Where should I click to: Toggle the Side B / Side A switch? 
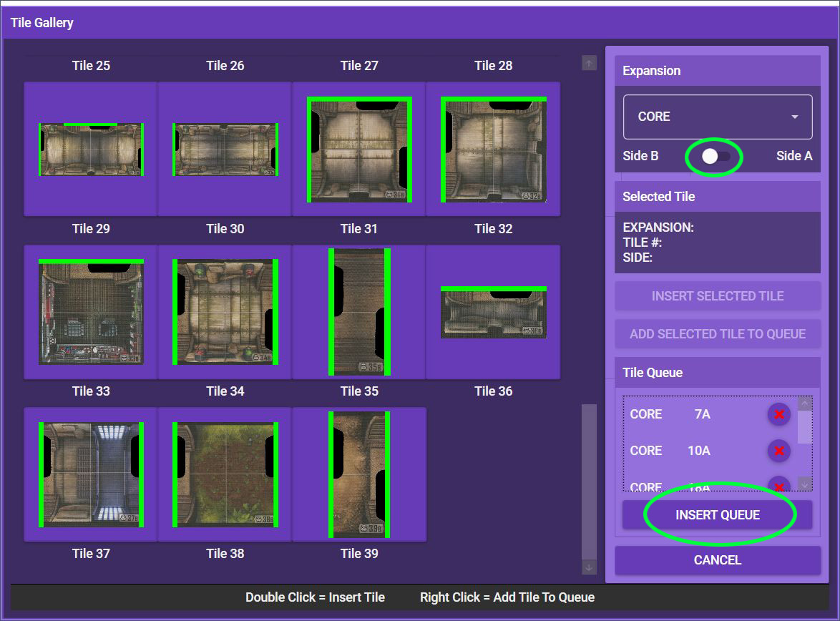[x=716, y=157]
